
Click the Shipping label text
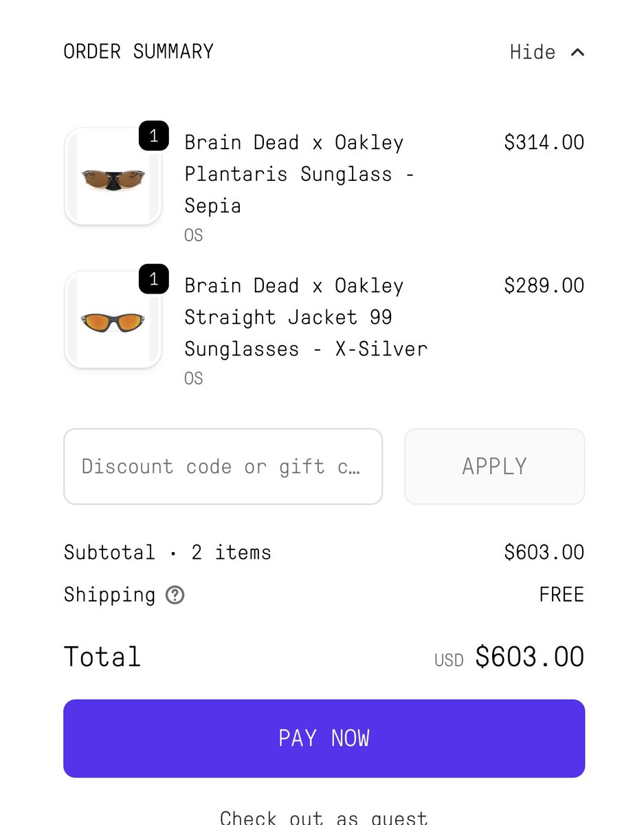[x=109, y=595]
